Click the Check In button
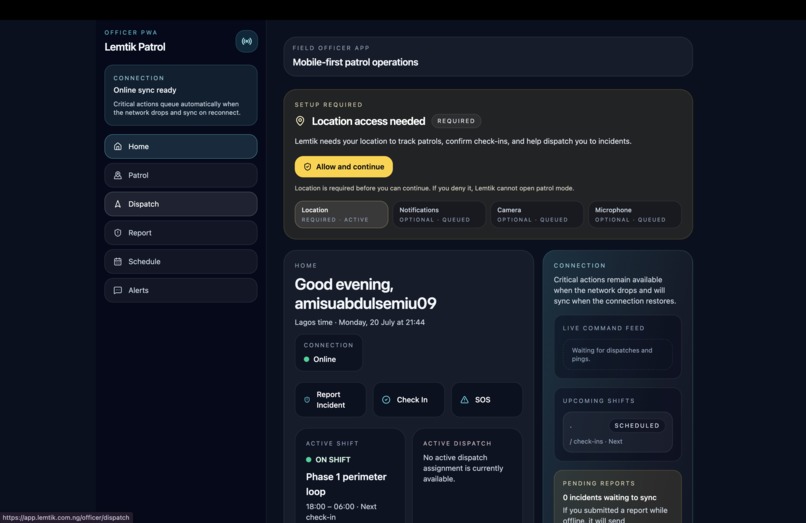This screenshot has height=523, width=806. [x=409, y=400]
